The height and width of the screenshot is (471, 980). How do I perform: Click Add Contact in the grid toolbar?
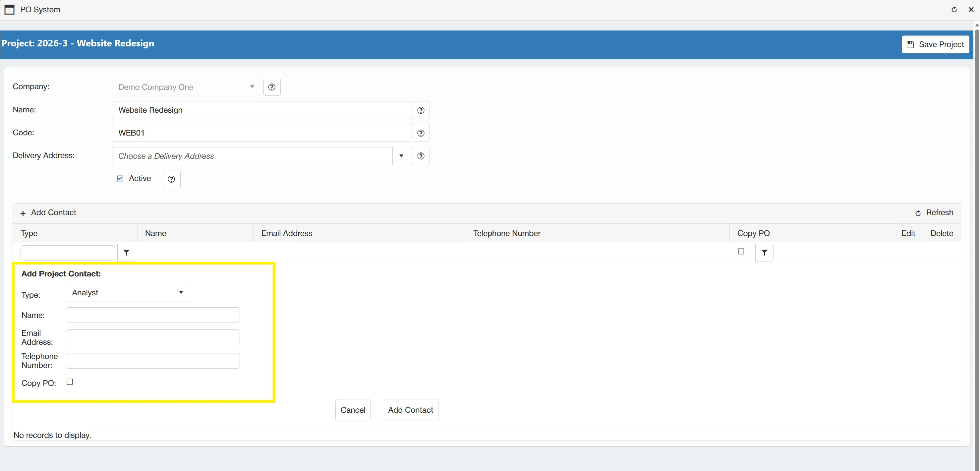tap(48, 213)
